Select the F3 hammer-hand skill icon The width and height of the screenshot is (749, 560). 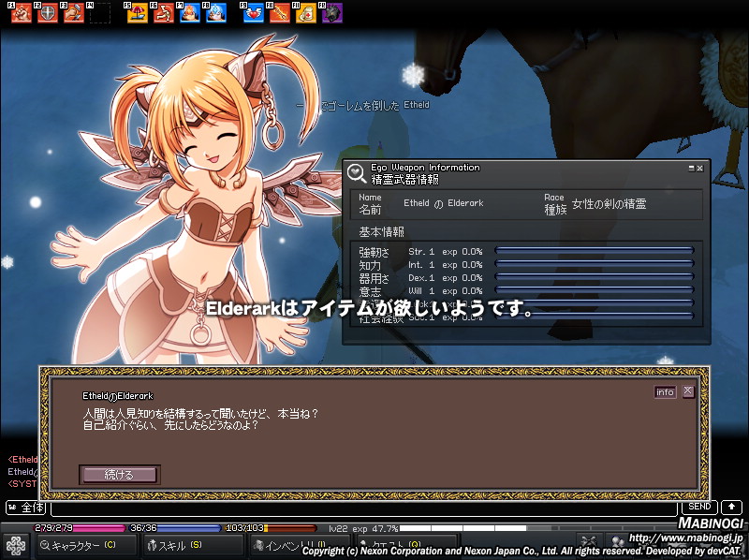point(74,13)
